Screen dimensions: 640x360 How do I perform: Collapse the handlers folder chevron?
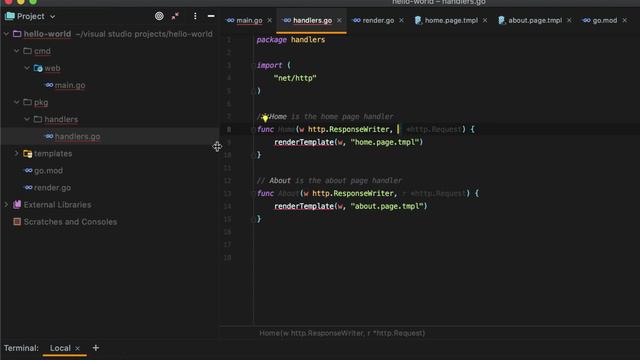click(27, 119)
